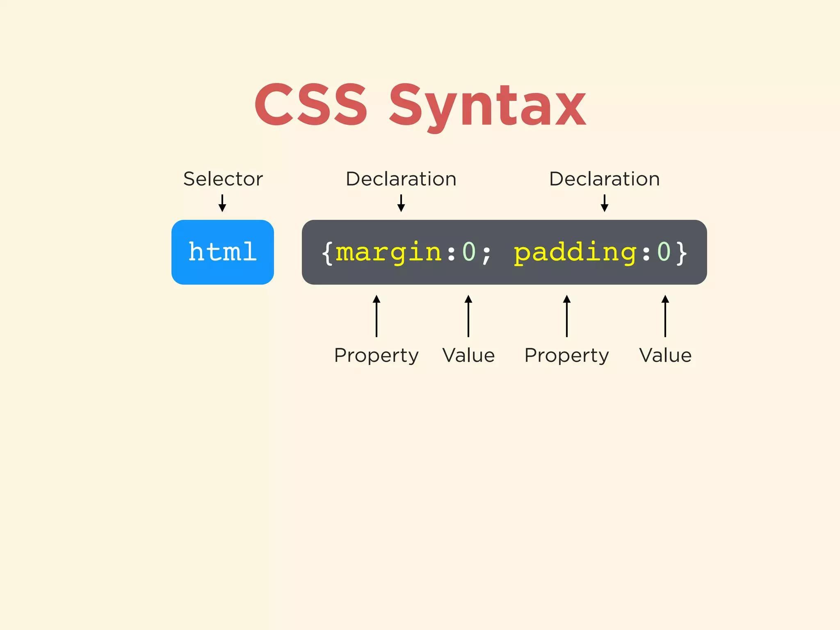Click the yellow padding property text
840x630 pixels.
pos(575,252)
